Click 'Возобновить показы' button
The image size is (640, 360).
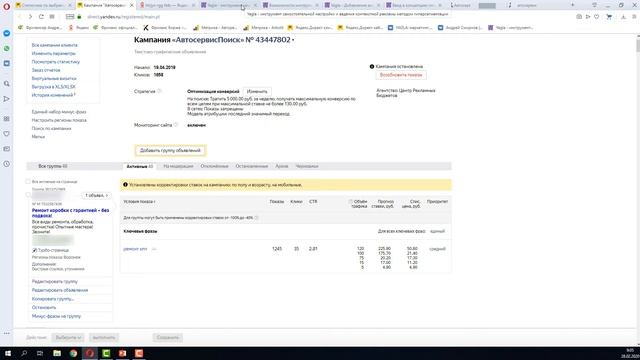coord(401,75)
